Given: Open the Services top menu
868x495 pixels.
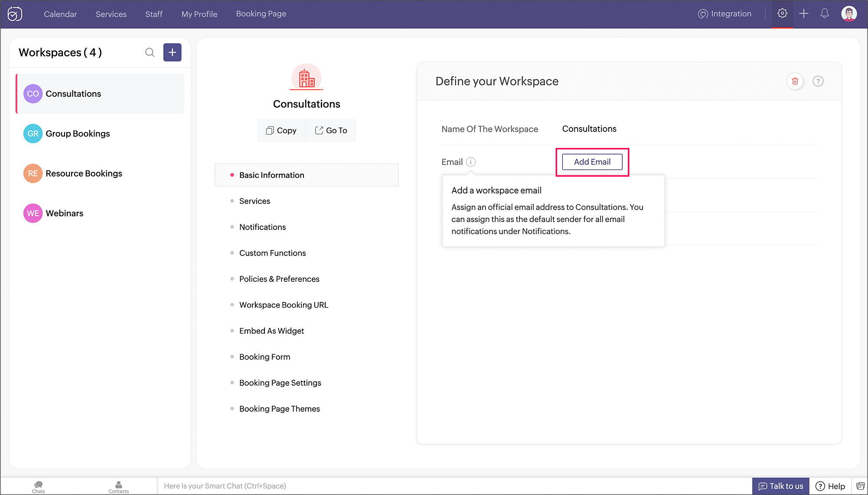Looking at the screenshot, I should tap(111, 14).
